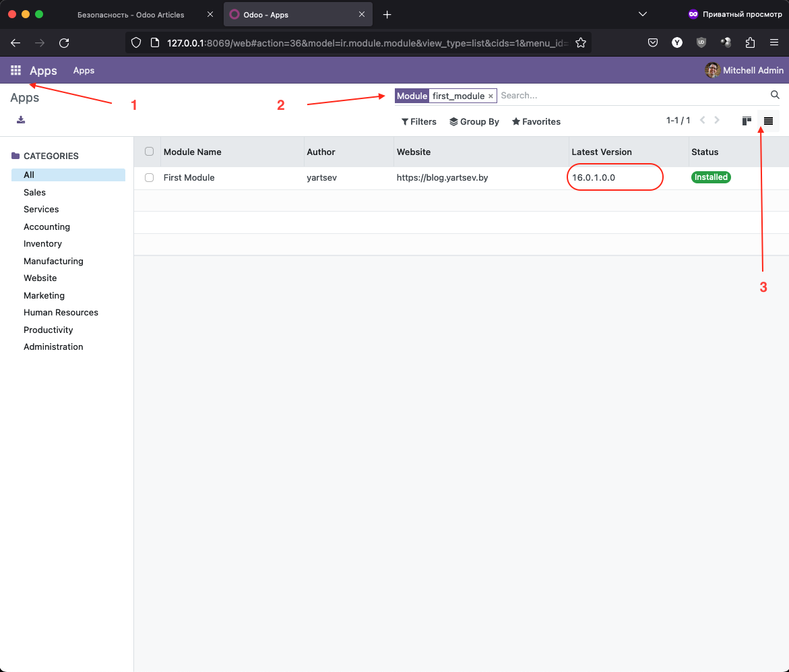The height and width of the screenshot is (672, 789).
Task: Open a new browser tab
Action: point(387,15)
